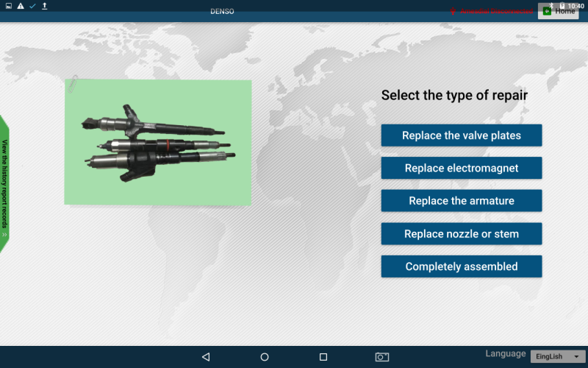Image resolution: width=588 pixels, height=368 pixels.
Task: Select Replace the valve plates
Action: (x=462, y=135)
